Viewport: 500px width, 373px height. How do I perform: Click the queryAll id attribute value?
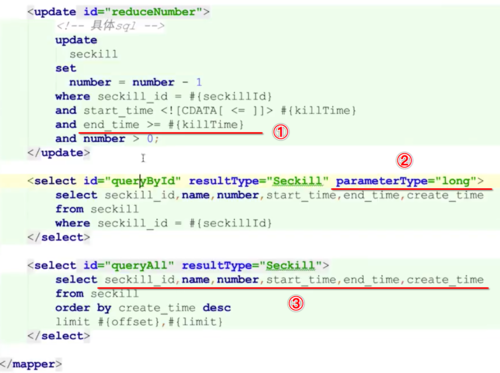[139, 265]
